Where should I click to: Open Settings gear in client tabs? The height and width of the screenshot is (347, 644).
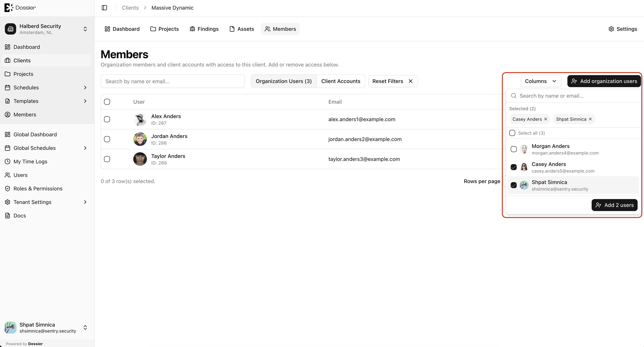[x=623, y=29]
